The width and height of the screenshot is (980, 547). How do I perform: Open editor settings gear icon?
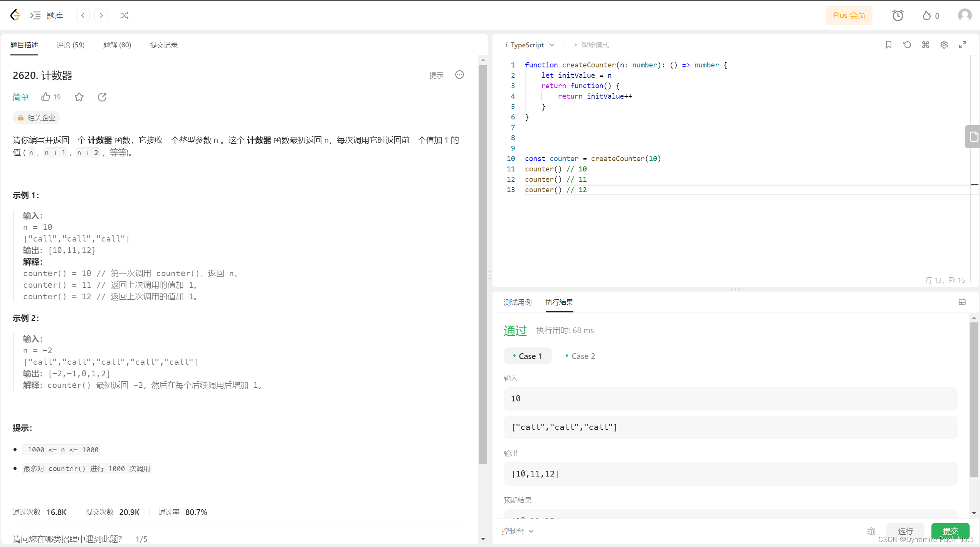(x=944, y=45)
